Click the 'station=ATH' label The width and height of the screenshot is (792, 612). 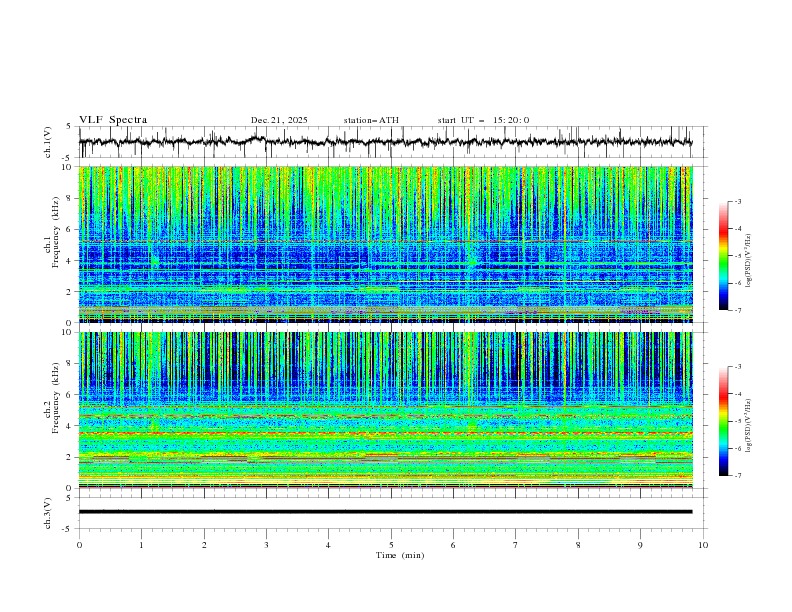(x=371, y=120)
